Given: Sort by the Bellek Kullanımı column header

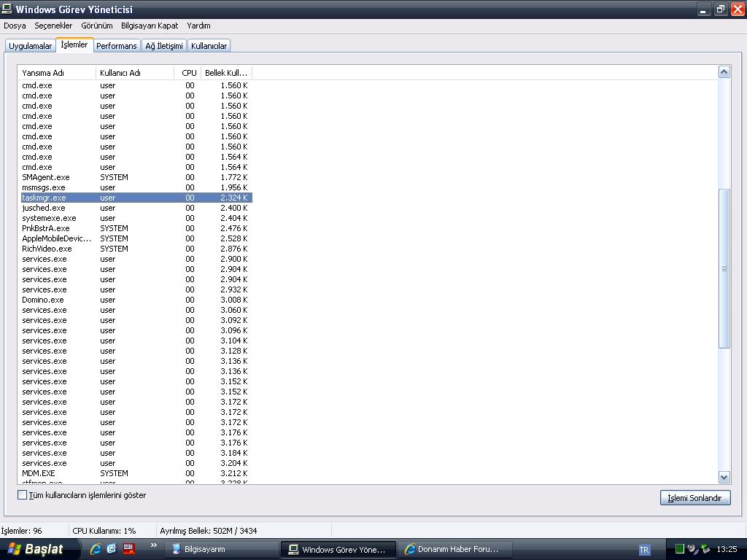Looking at the screenshot, I should [x=225, y=73].
